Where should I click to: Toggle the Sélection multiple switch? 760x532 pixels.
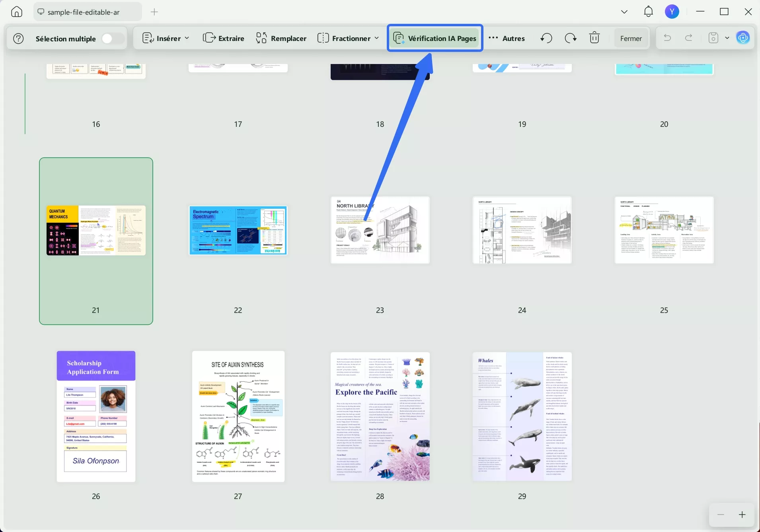tap(113, 39)
